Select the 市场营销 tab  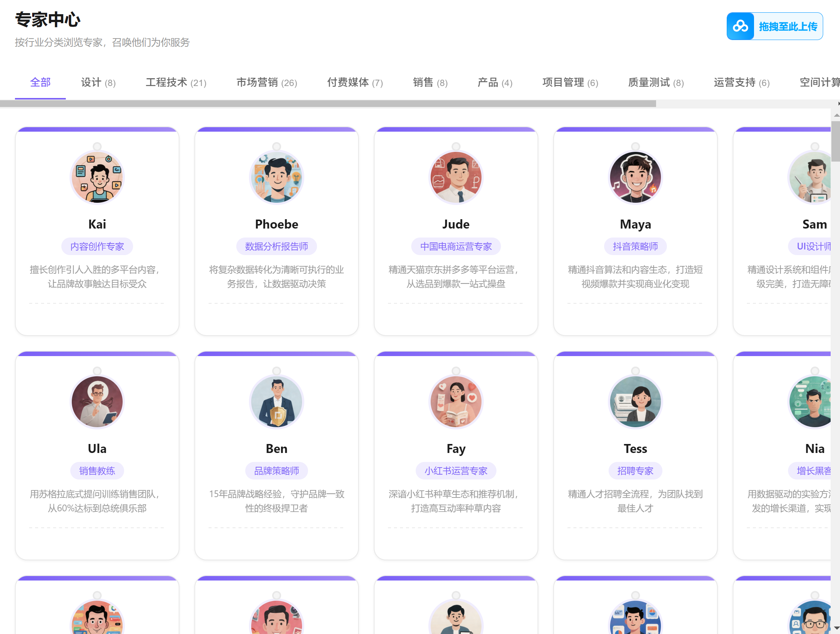click(267, 82)
